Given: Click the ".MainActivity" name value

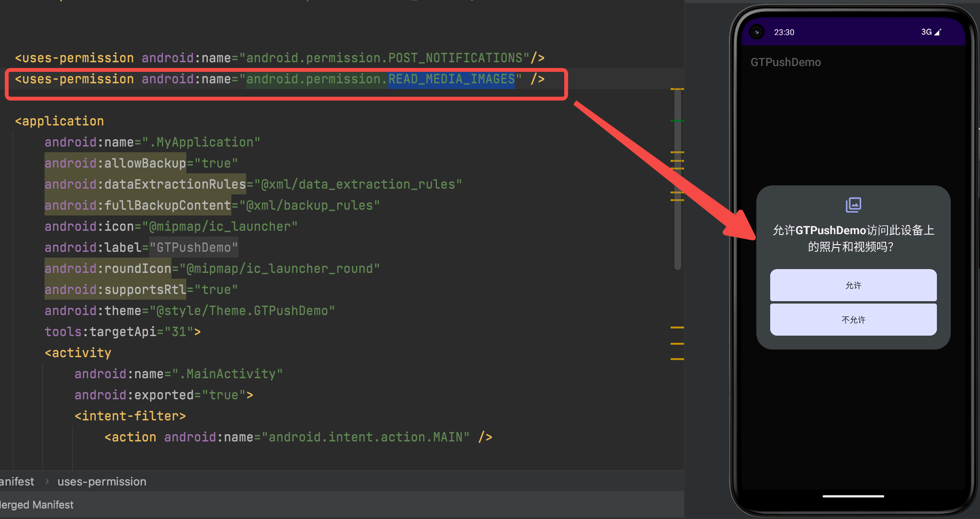Looking at the screenshot, I should click(x=227, y=374).
